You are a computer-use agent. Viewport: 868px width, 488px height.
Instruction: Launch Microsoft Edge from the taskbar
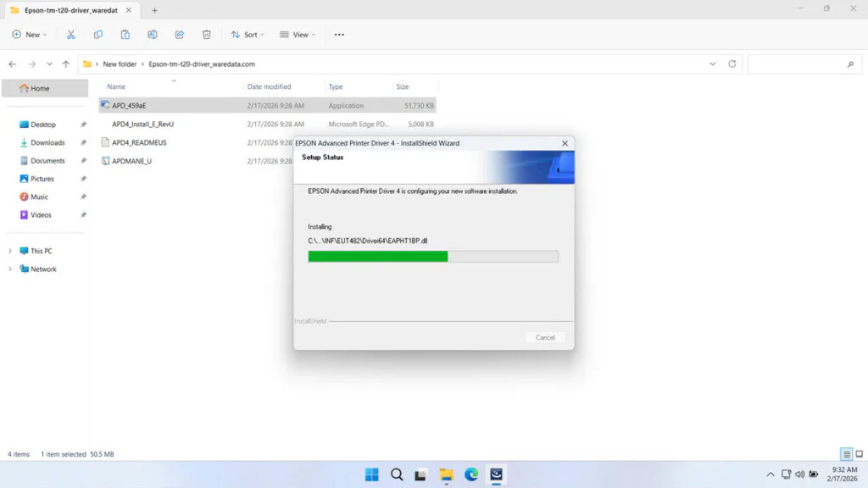(471, 474)
